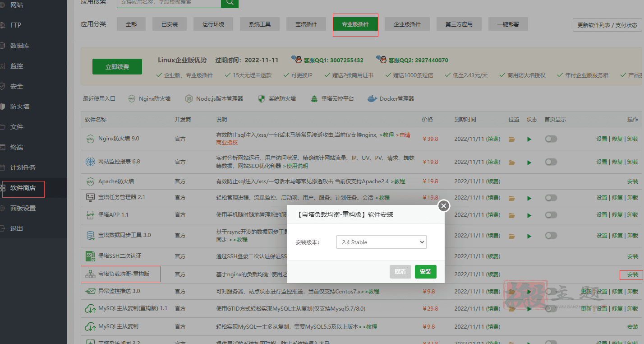Open folder location of 堡塔APP row

[511, 215]
